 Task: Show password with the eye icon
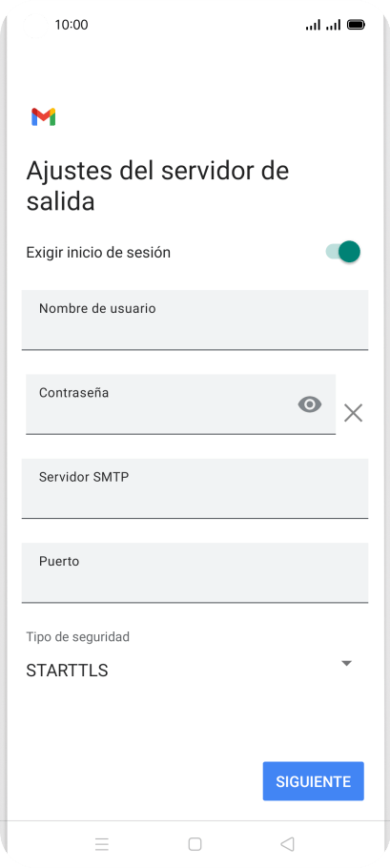pos(310,404)
